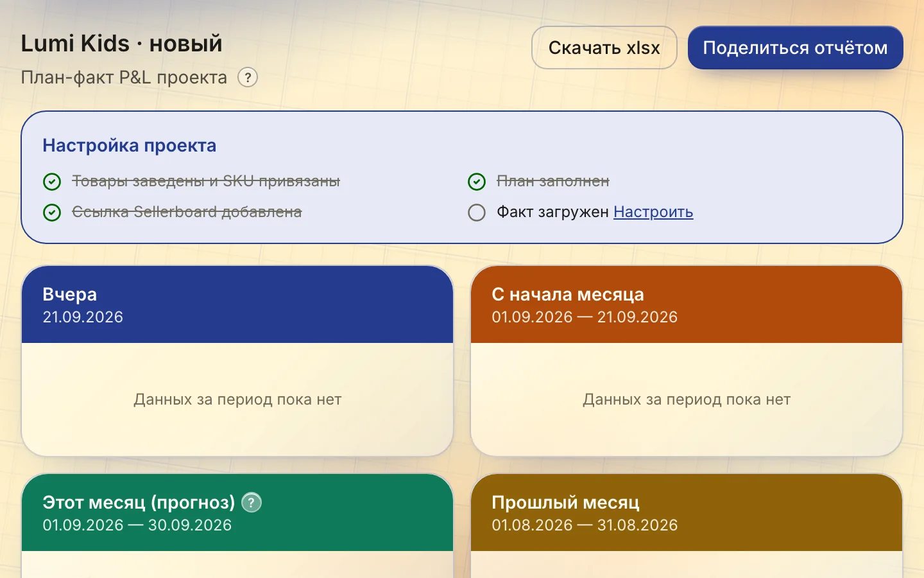Click green check icon for План заполнен

pyautogui.click(x=477, y=182)
